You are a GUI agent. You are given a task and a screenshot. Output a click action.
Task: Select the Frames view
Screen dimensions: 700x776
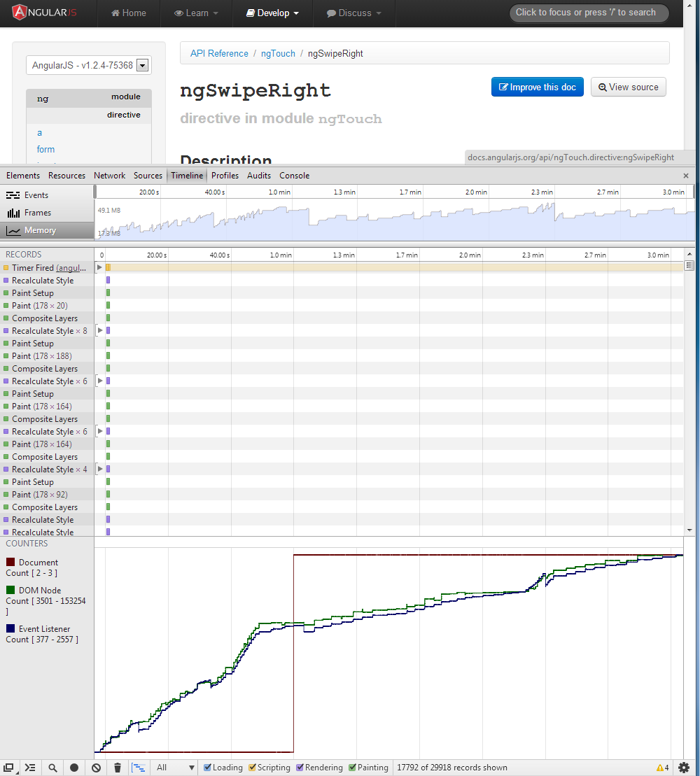point(47,213)
